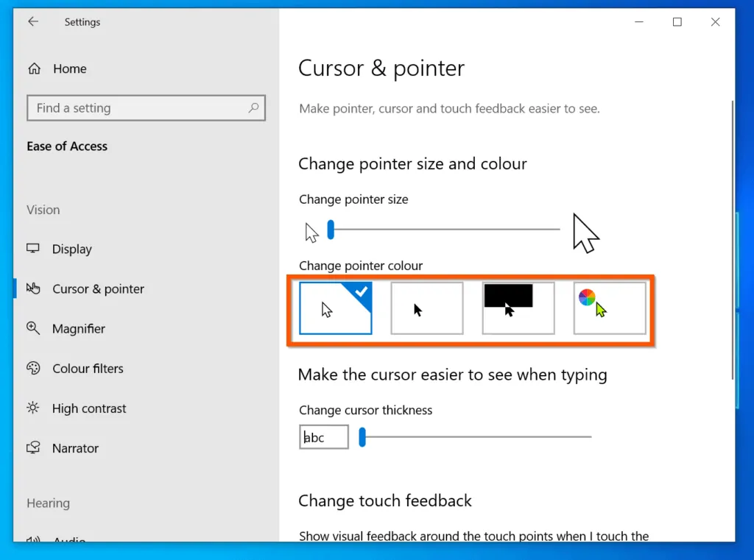754x560 pixels.
Task: Open Narrator via the screen reader icon
Action: [x=34, y=447]
